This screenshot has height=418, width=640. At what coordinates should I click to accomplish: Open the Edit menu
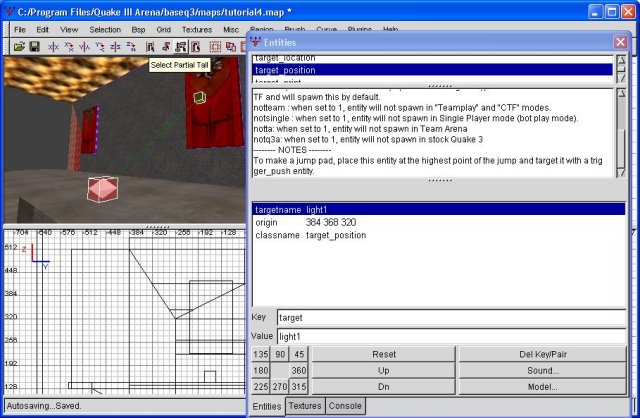click(x=42, y=30)
